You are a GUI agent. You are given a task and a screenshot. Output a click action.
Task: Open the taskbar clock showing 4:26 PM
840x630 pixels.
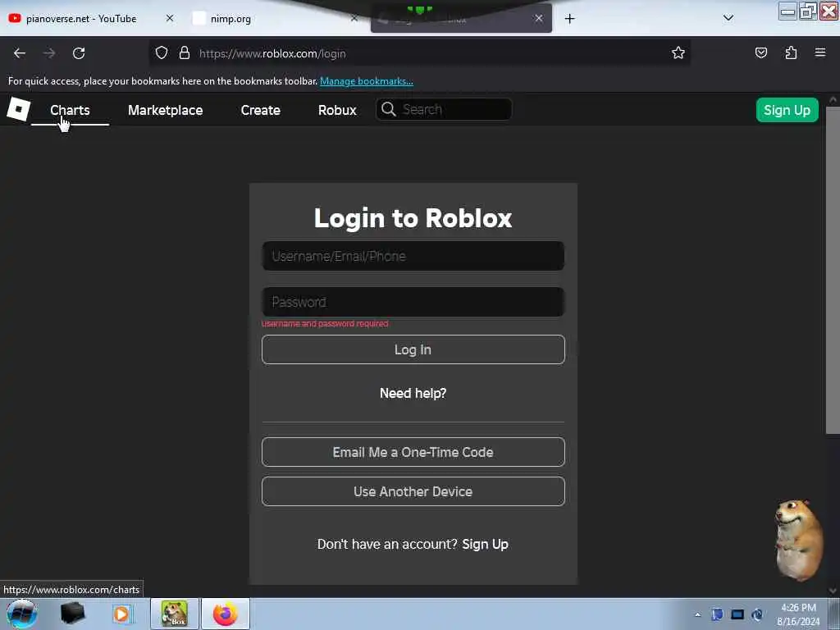point(798,614)
